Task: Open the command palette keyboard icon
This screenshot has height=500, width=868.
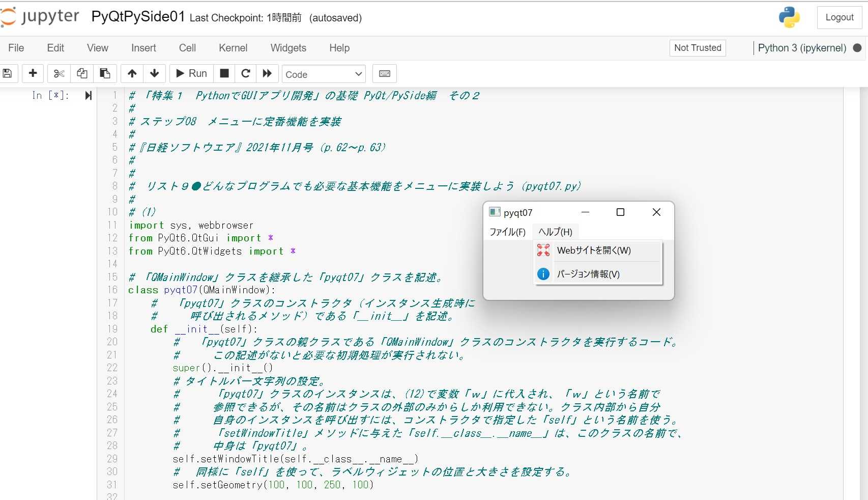Action: (x=384, y=73)
